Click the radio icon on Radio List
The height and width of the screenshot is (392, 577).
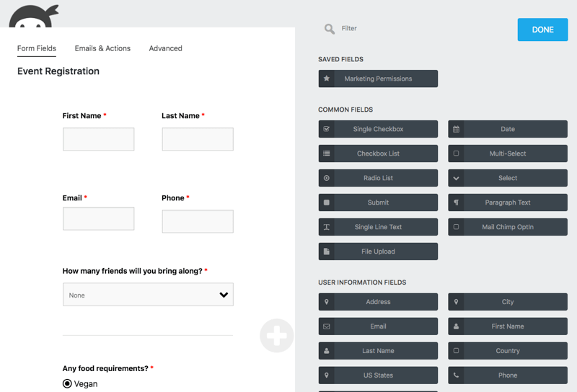(x=327, y=178)
